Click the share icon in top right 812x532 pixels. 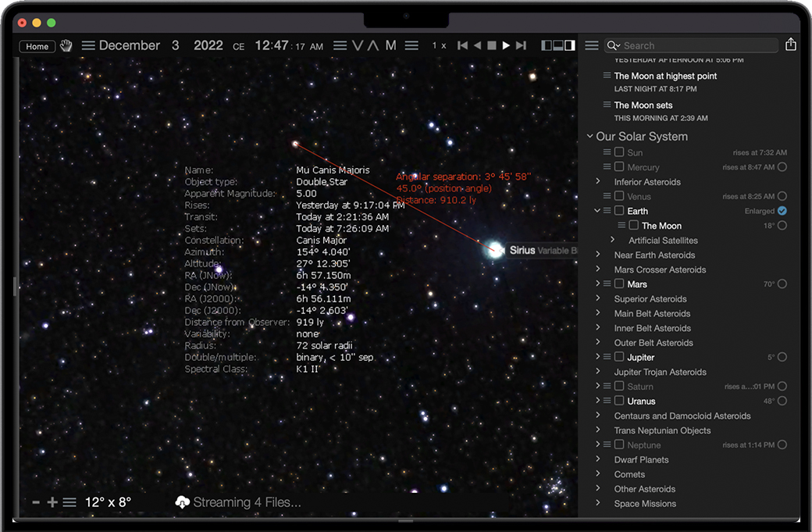coord(791,45)
